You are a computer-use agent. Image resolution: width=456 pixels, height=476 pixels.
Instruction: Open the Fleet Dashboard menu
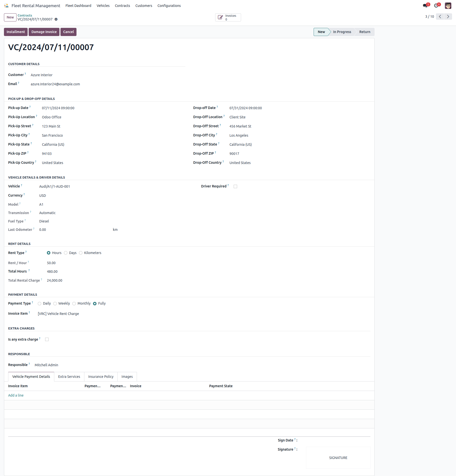coord(78,6)
